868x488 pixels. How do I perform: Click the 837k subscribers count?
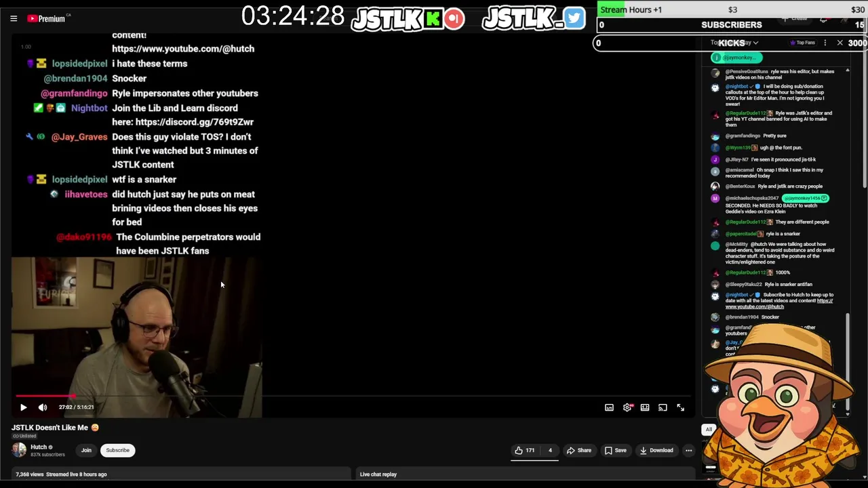tap(47, 455)
